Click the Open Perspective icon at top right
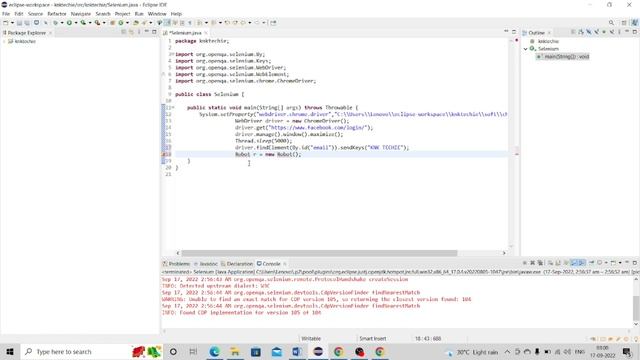Viewport: 640px width, 360px height. (624, 23)
